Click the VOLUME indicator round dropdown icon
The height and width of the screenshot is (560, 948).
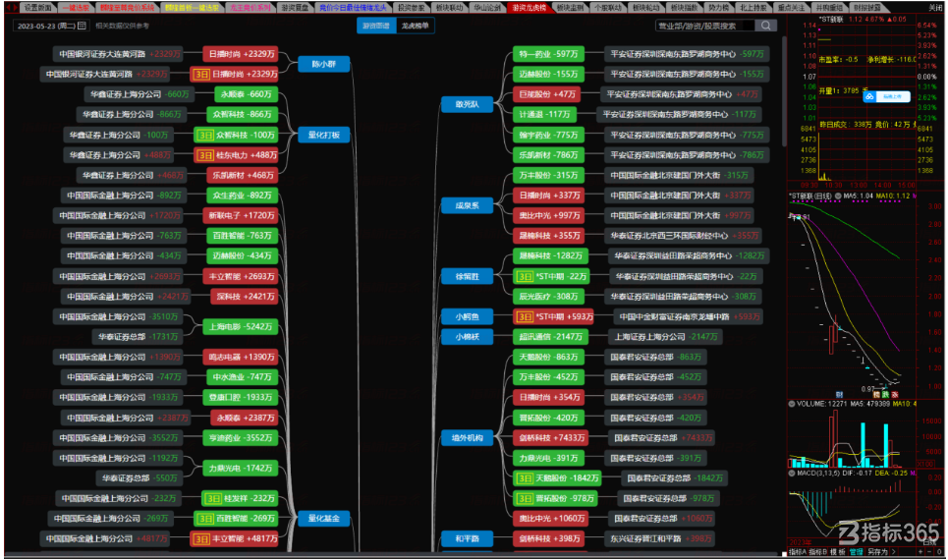[792, 404]
